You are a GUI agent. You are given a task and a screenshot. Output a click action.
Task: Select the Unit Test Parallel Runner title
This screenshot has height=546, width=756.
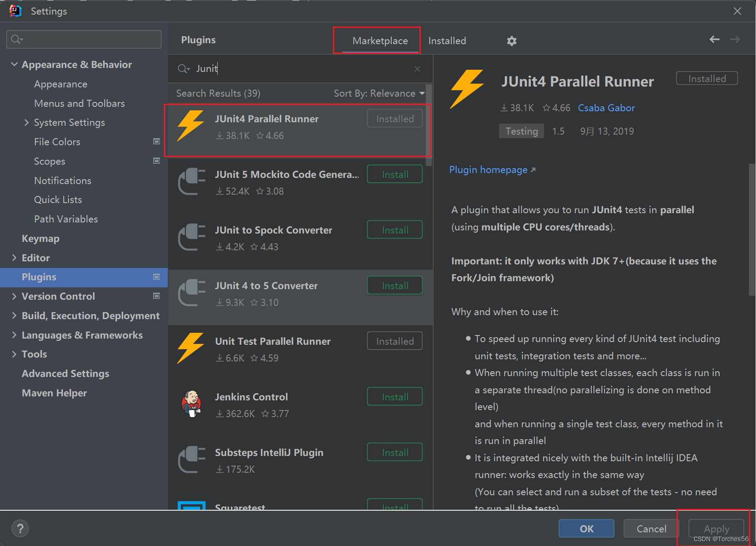273,341
